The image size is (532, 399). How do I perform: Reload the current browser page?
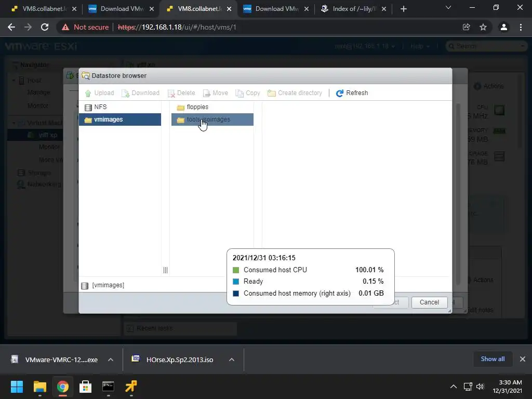[45, 27]
